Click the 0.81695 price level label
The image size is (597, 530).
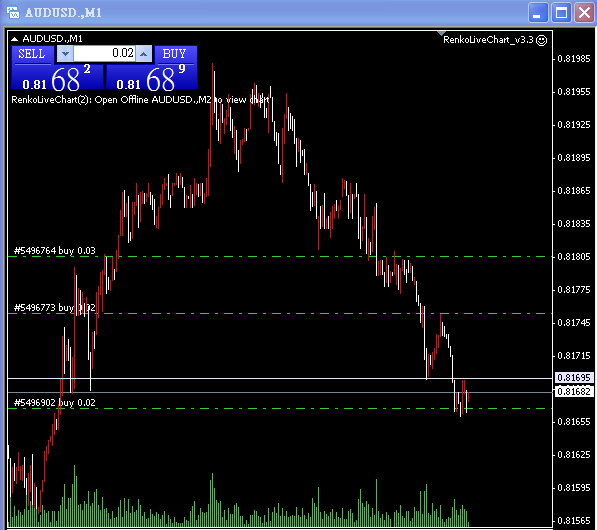pyautogui.click(x=573, y=377)
